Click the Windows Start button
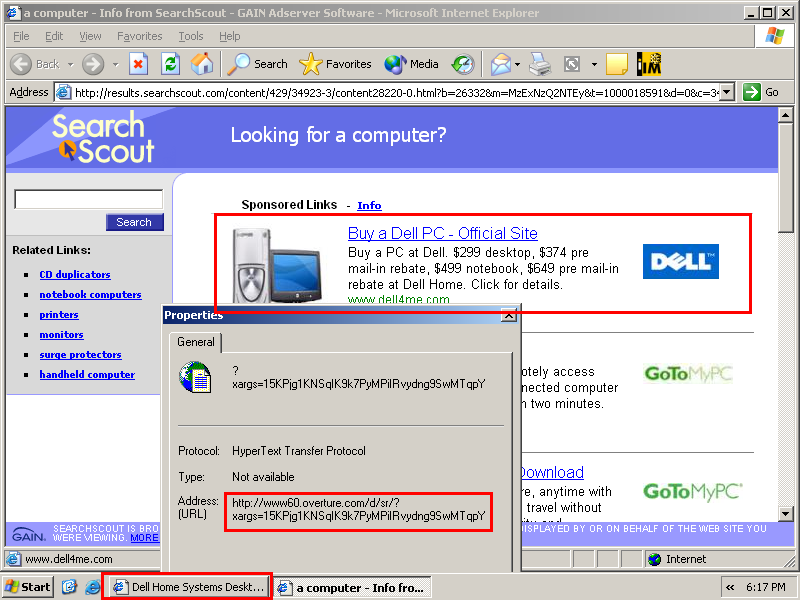The image size is (800, 600). tap(28, 587)
